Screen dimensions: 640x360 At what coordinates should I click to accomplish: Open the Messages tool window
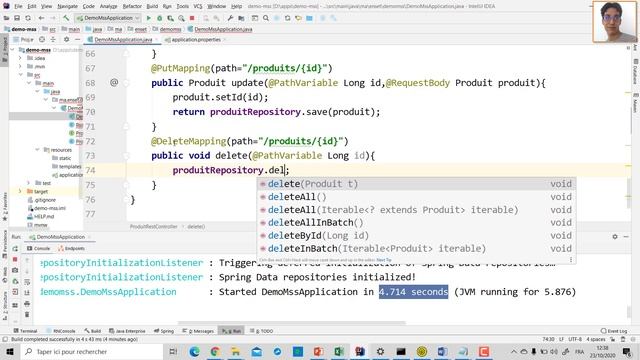point(198,331)
